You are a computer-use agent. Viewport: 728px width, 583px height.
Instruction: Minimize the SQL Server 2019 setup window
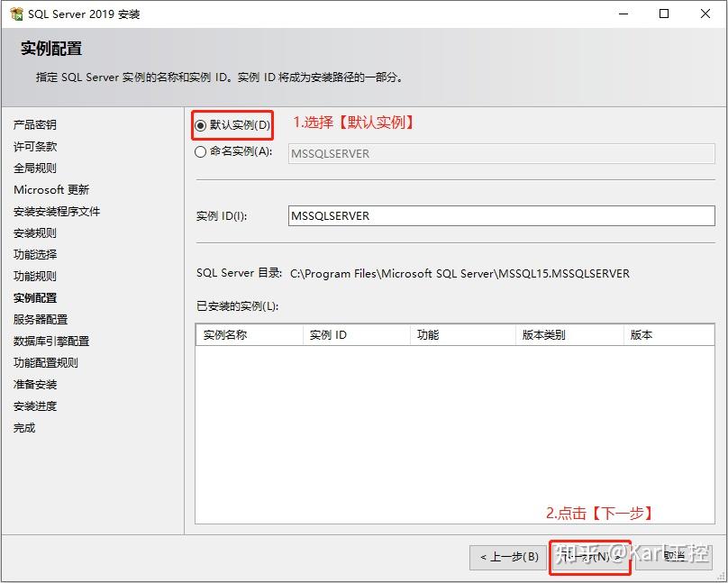pos(623,14)
